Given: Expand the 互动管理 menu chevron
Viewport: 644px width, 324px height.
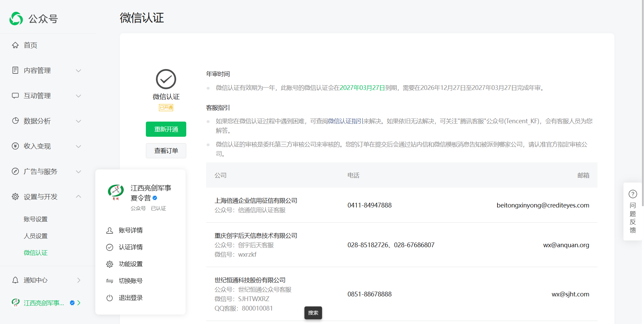Looking at the screenshot, I should (x=78, y=96).
